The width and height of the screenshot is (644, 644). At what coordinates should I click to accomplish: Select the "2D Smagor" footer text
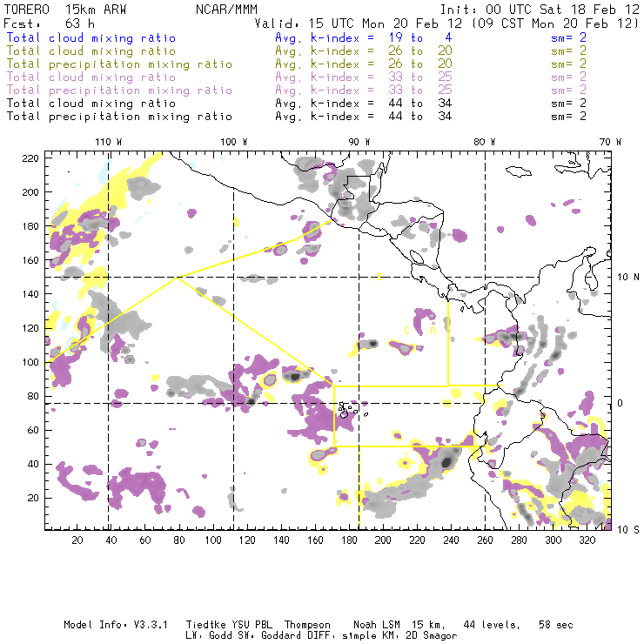point(432,636)
